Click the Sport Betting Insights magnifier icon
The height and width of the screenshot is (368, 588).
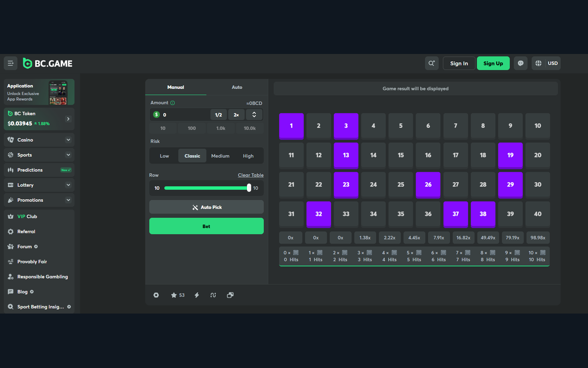(11, 307)
